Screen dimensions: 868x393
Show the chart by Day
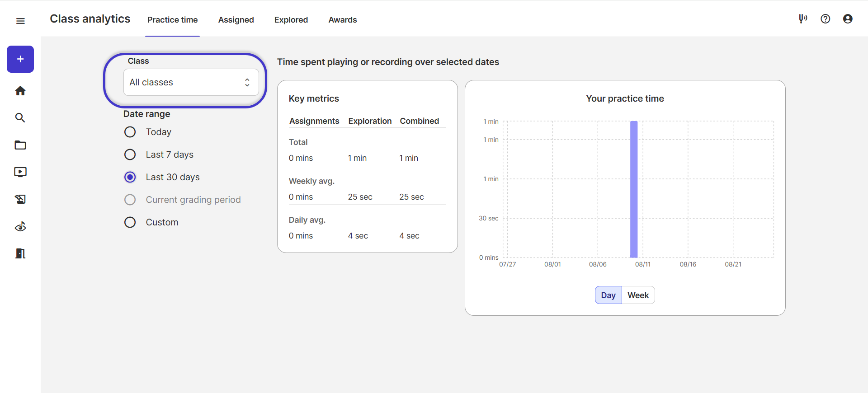point(609,295)
